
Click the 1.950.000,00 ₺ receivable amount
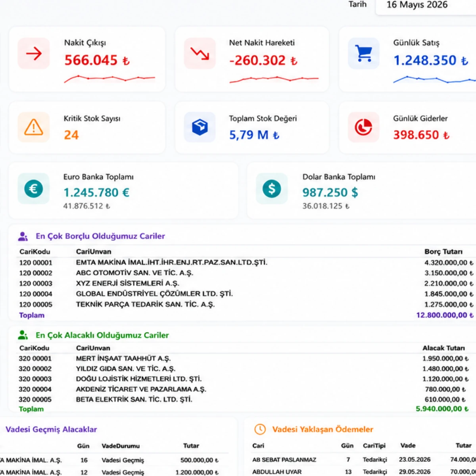[x=445, y=358]
